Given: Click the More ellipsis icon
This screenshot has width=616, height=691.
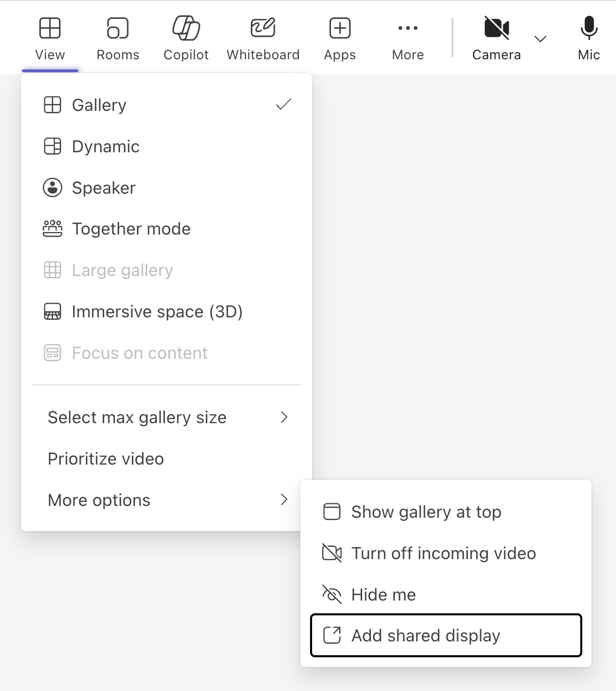Looking at the screenshot, I should [x=407, y=28].
